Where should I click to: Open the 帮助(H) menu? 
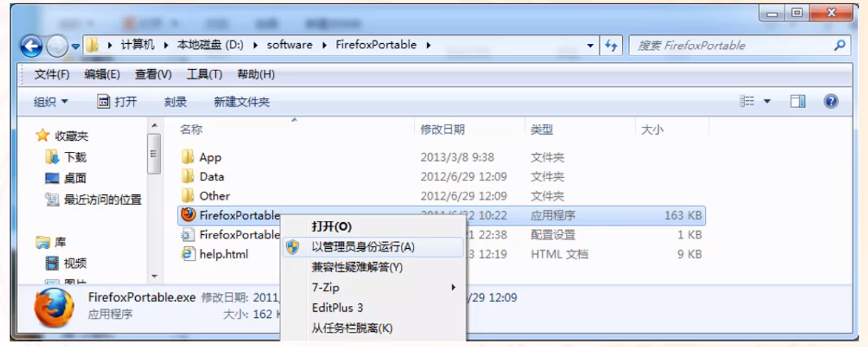pyautogui.click(x=256, y=74)
